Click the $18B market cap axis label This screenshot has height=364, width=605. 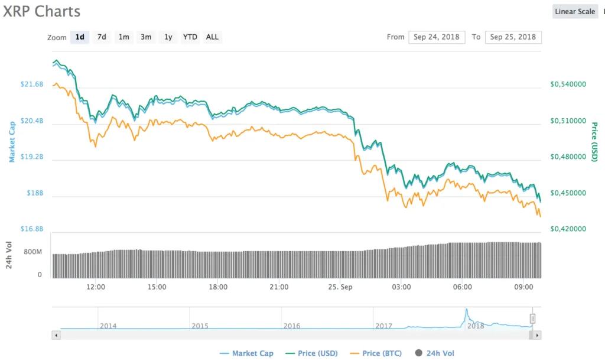pyautogui.click(x=35, y=193)
